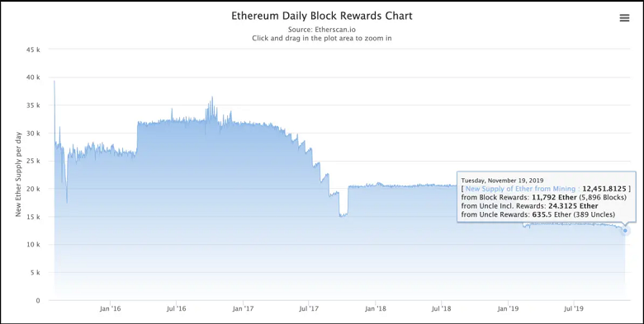Click the 45 k y-axis label
This screenshot has width=644, height=324.
(32, 49)
